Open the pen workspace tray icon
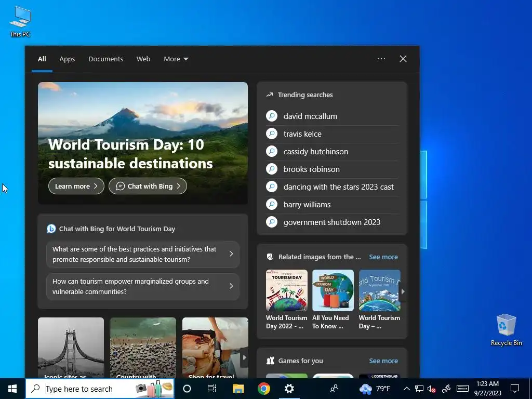532x399 pixels. pos(446,389)
